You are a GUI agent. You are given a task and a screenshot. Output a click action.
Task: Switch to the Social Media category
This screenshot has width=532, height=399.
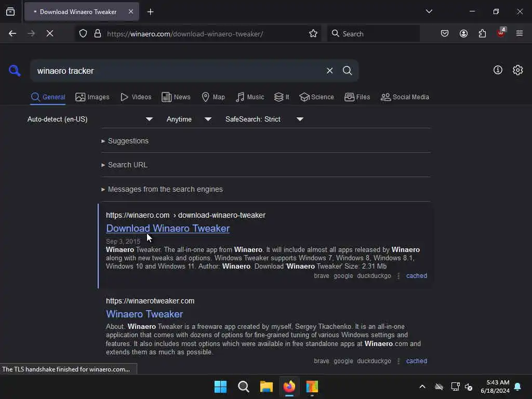[x=405, y=97]
